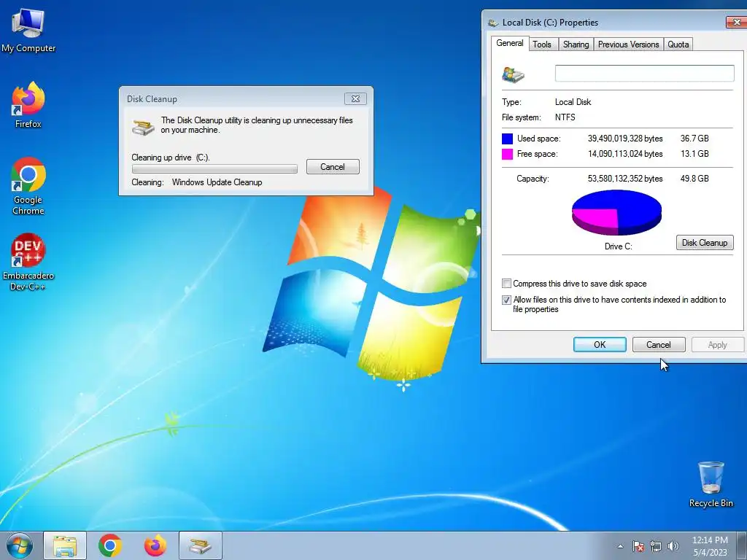Click Cancel in the Properties window

point(659,345)
